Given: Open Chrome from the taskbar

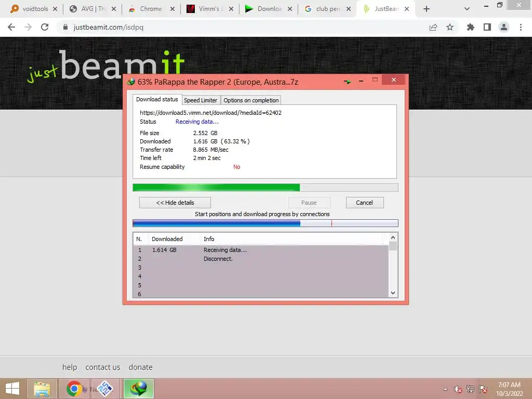Looking at the screenshot, I should [x=74, y=389].
